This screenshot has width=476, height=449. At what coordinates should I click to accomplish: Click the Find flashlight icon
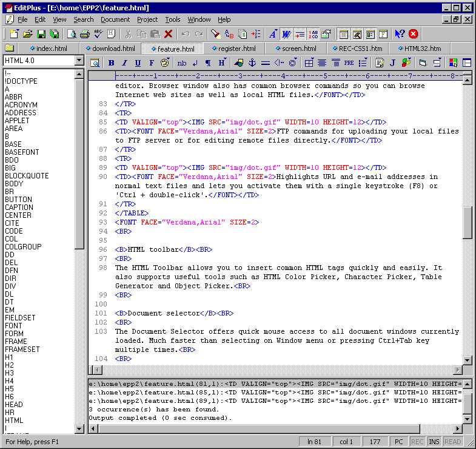tap(215, 34)
